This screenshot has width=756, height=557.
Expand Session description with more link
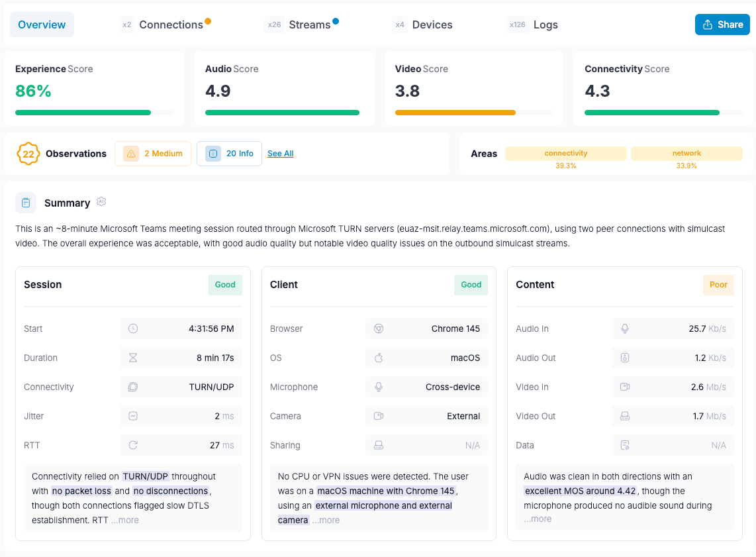pyautogui.click(x=125, y=521)
